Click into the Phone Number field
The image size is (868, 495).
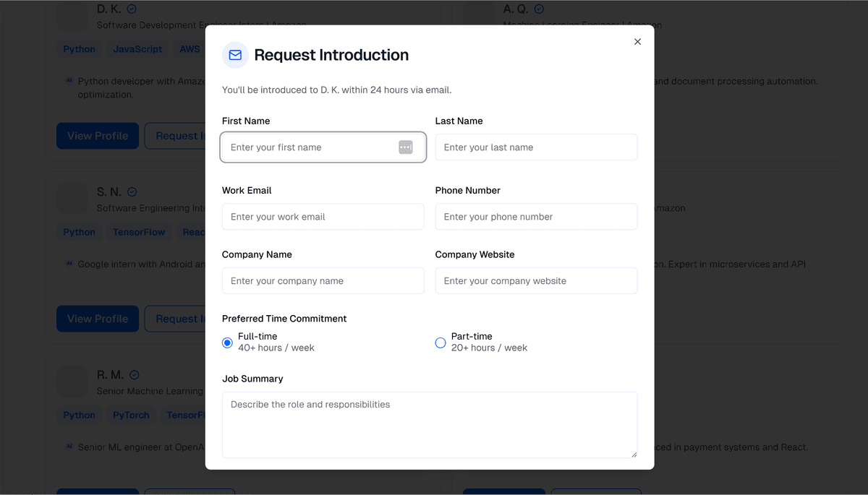pyautogui.click(x=536, y=217)
